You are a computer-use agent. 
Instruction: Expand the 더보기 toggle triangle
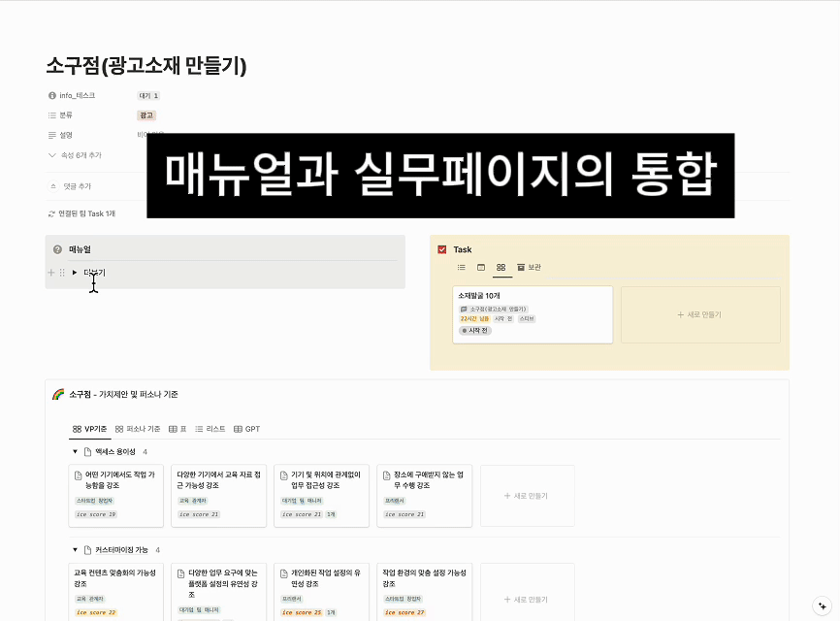(75, 273)
